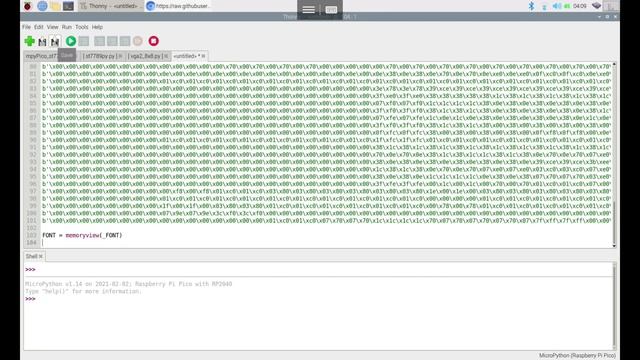The height and width of the screenshot is (360, 640).
Task: Switch to Thonny window in taskbar
Action: coord(110,6)
